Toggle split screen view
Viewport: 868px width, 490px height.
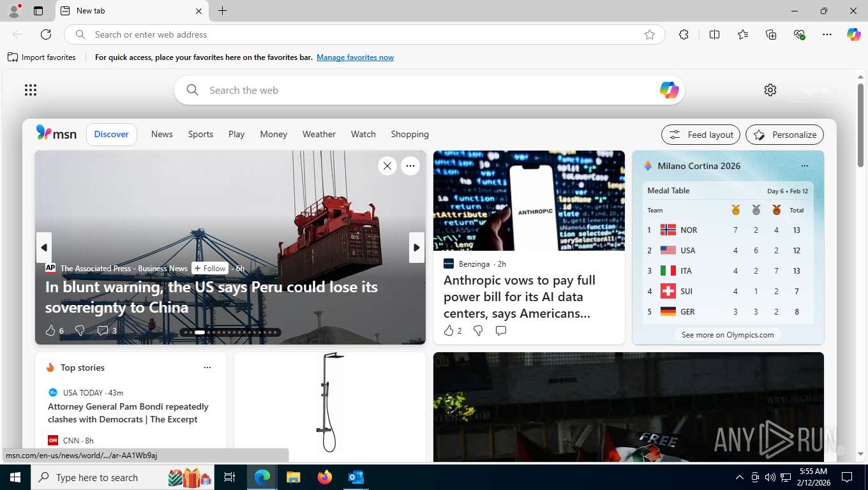[714, 34]
